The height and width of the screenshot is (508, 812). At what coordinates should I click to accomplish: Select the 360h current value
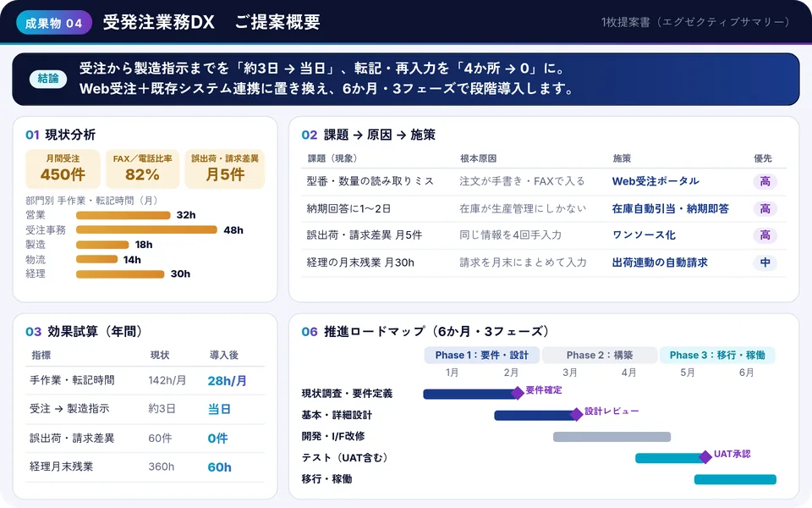162,467
